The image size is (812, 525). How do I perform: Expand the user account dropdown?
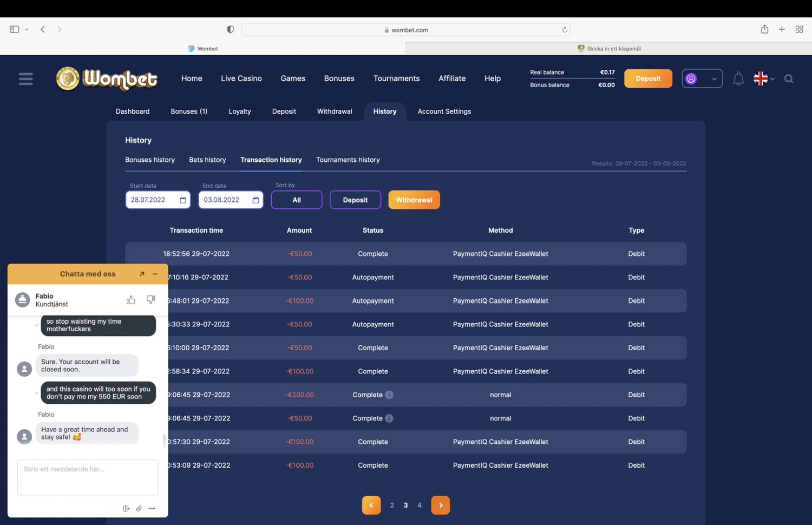pyautogui.click(x=702, y=79)
